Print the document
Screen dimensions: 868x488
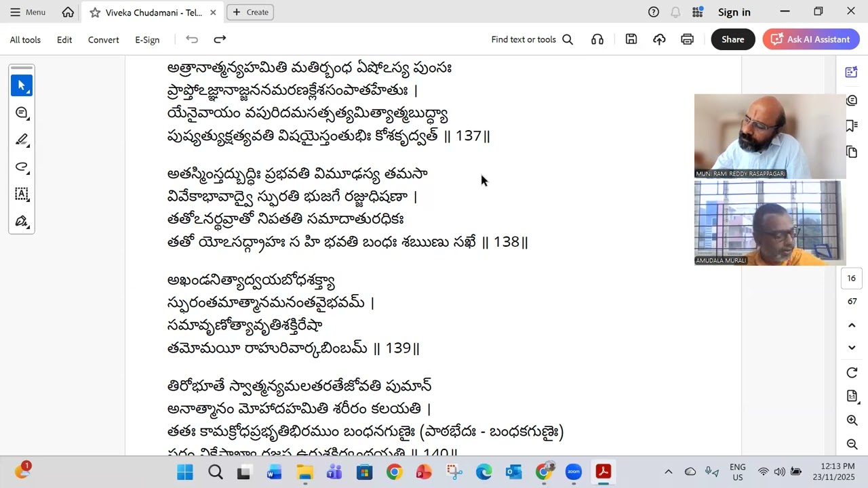pyautogui.click(x=688, y=39)
